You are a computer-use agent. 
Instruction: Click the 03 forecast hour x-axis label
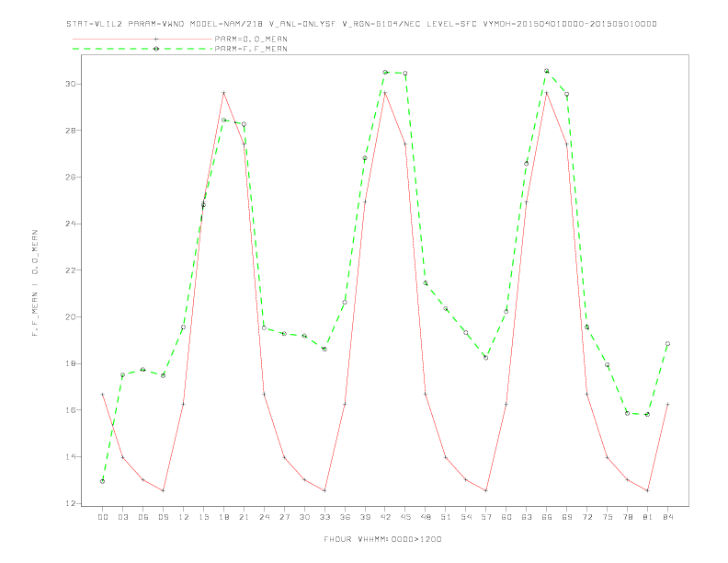(x=122, y=517)
